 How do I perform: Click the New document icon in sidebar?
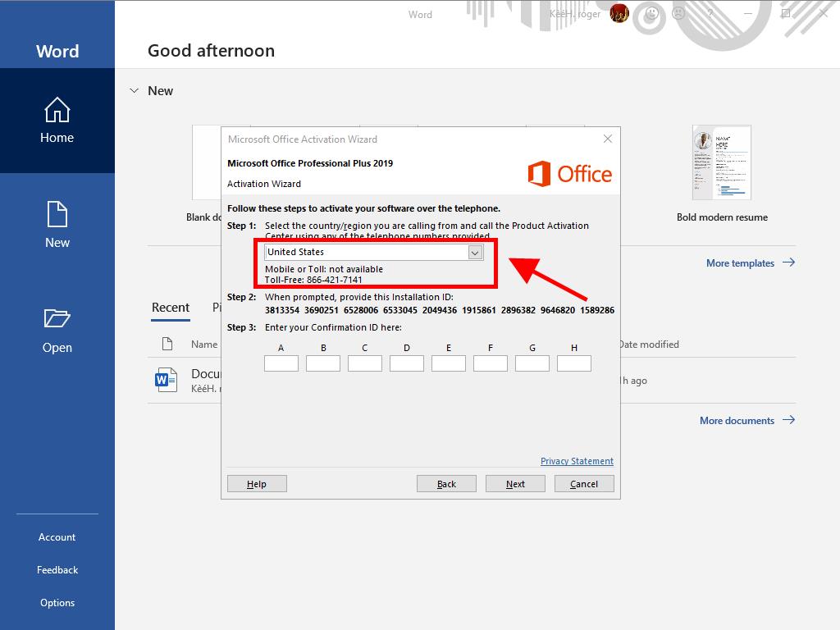coord(57,215)
